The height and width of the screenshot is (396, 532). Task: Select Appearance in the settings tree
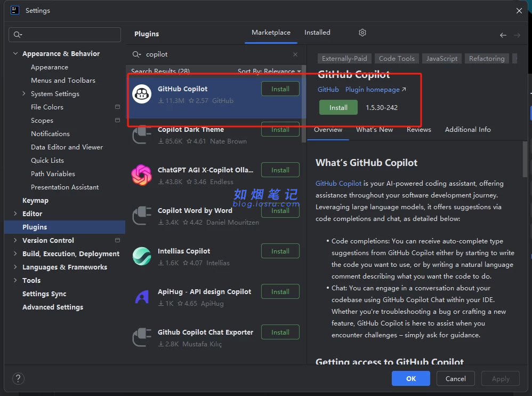[x=50, y=67]
